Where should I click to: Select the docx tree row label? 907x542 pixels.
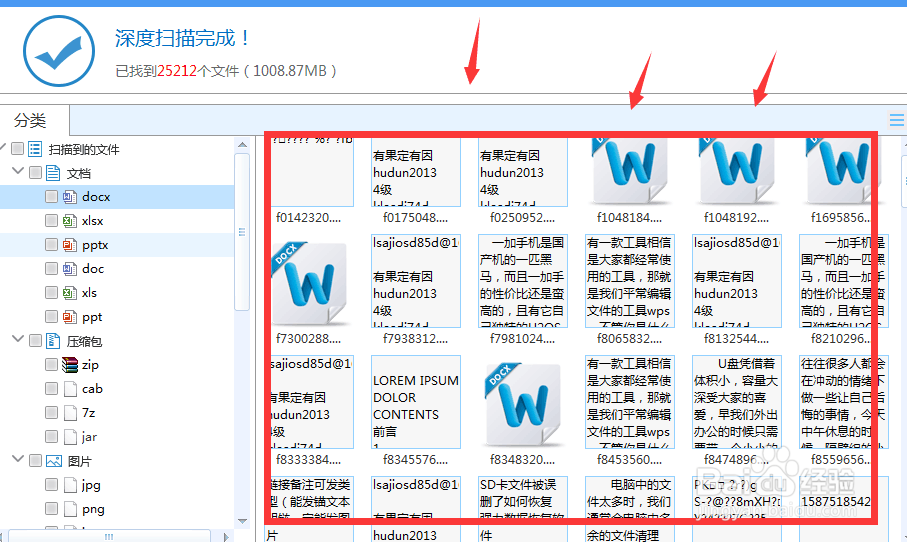pyautogui.click(x=96, y=197)
